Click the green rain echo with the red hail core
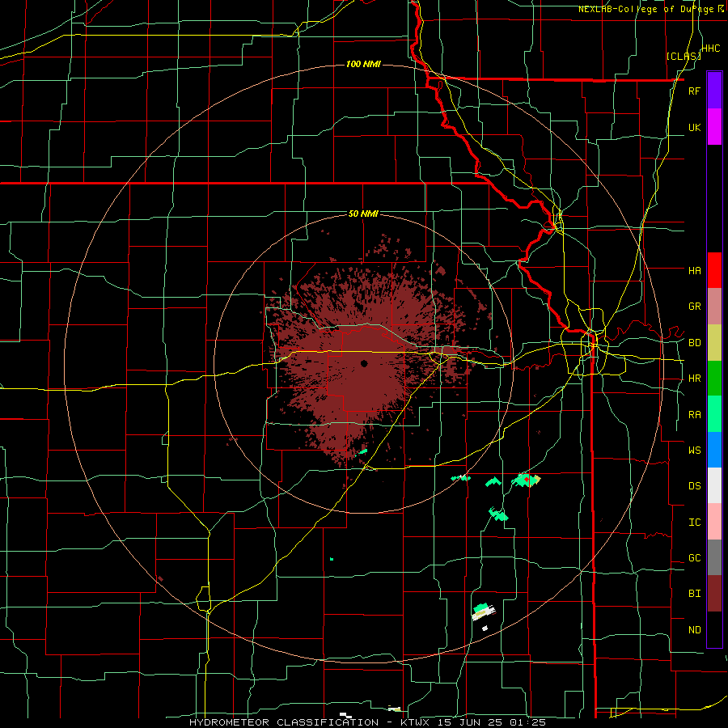This screenshot has width=728, height=728. 526,480
